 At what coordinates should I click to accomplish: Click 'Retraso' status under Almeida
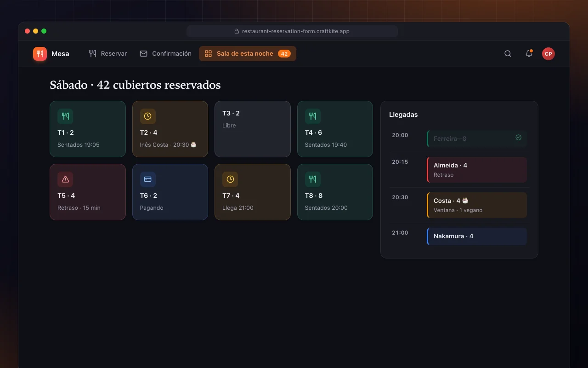[x=444, y=175]
